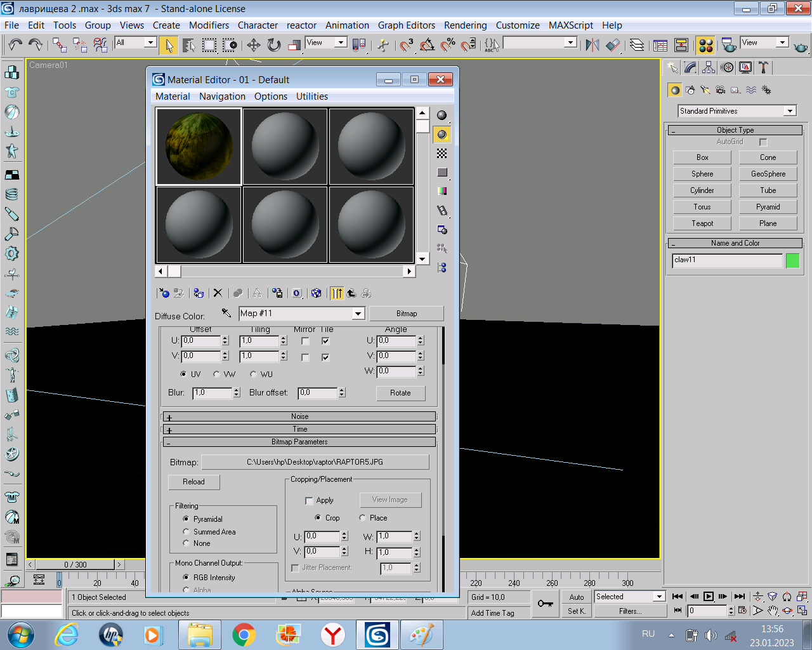Click the Reload bitmap button
The width and height of the screenshot is (812, 650).
click(194, 482)
